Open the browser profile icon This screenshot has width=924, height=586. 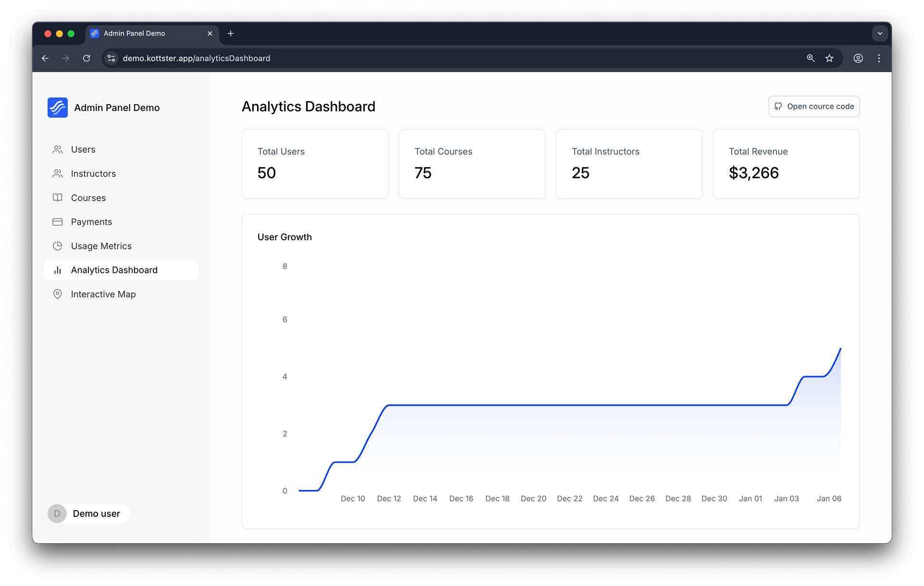(x=858, y=58)
